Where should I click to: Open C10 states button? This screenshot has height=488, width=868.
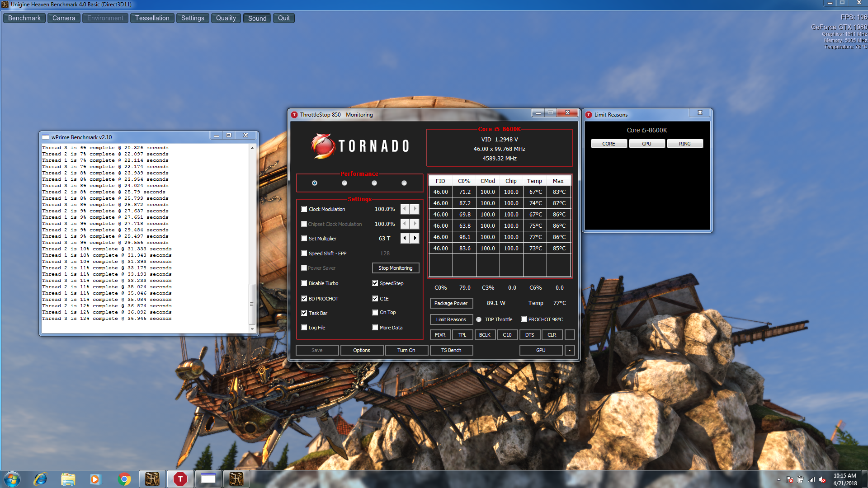tap(507, 335)
